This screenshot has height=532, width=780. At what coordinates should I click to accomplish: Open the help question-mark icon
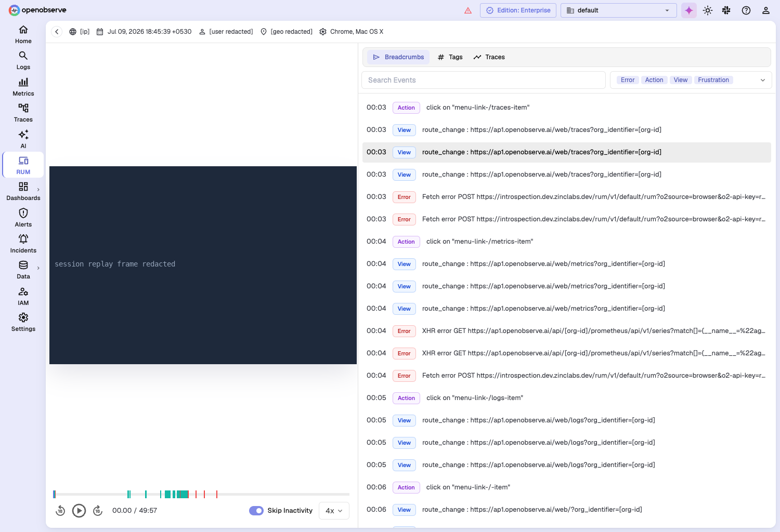pos(746,10)
